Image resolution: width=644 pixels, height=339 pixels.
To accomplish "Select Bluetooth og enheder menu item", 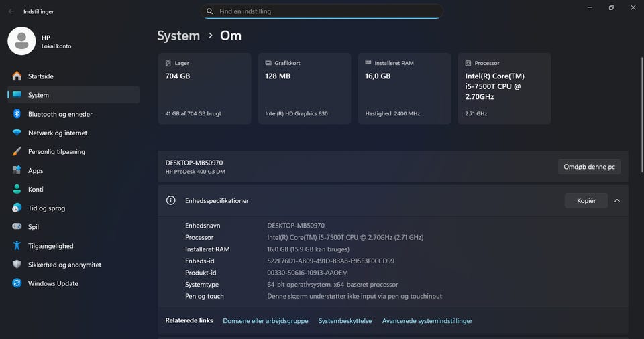I will coord(74,114).
